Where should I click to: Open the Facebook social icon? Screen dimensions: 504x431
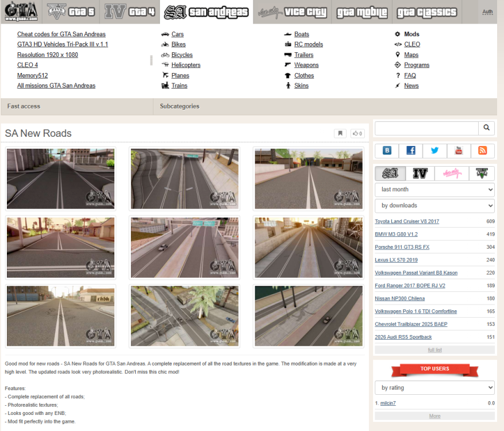pos(410,151)
